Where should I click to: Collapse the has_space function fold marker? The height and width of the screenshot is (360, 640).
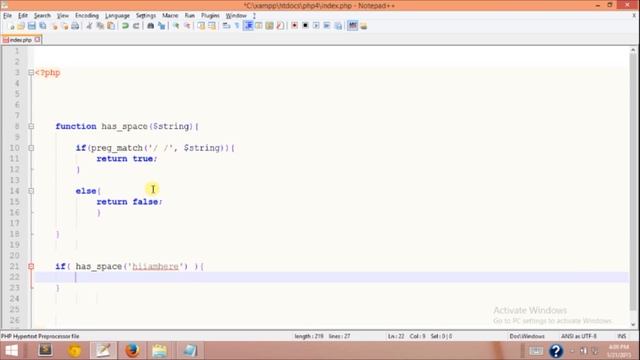[31, 127]
